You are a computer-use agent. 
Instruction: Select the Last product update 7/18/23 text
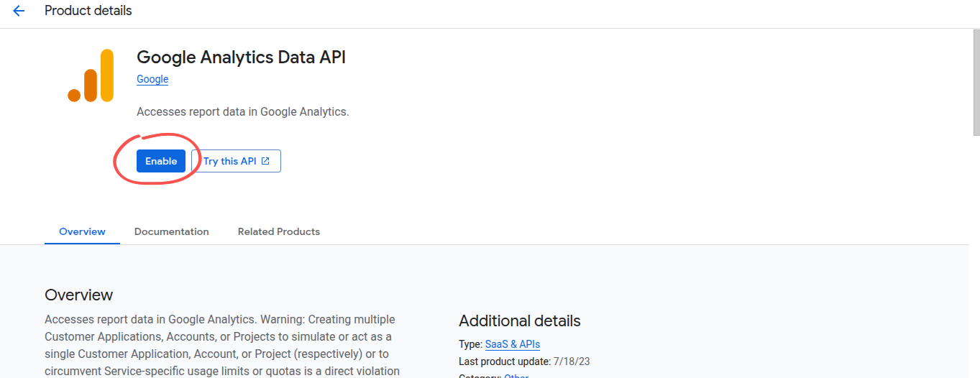pyautogui.click(x=524, y=361)
